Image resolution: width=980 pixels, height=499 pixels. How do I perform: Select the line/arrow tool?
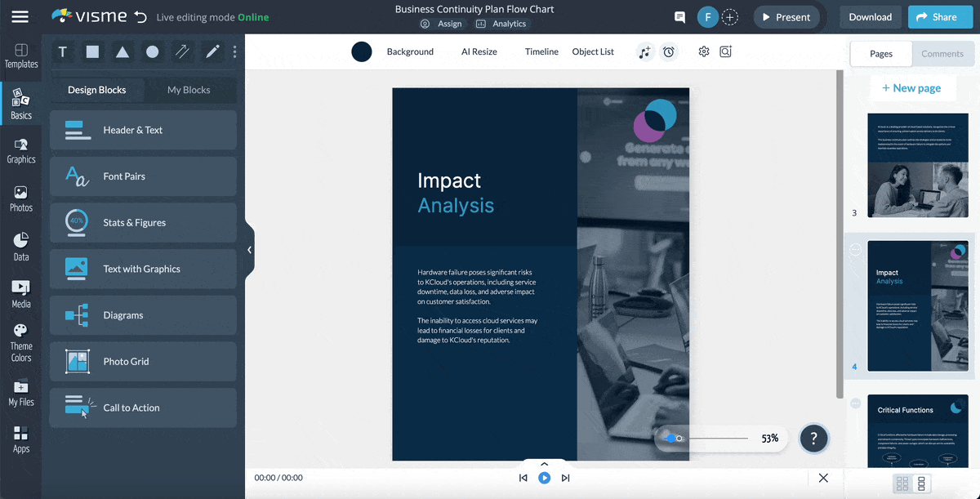coord(182,51)
